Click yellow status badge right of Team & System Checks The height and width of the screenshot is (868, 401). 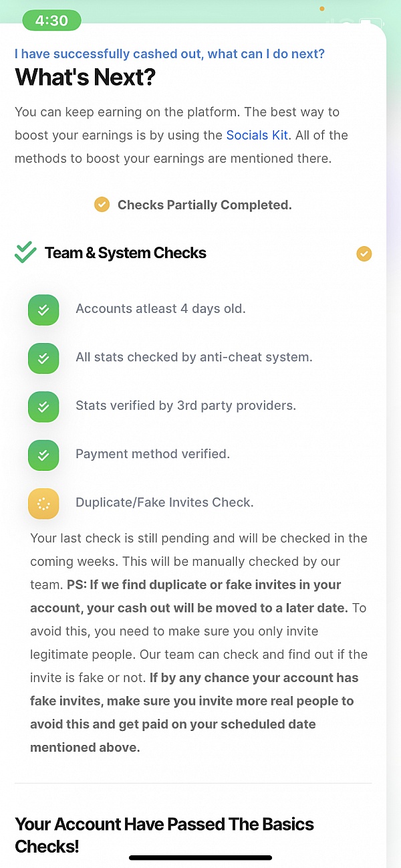tap(364, 253)
